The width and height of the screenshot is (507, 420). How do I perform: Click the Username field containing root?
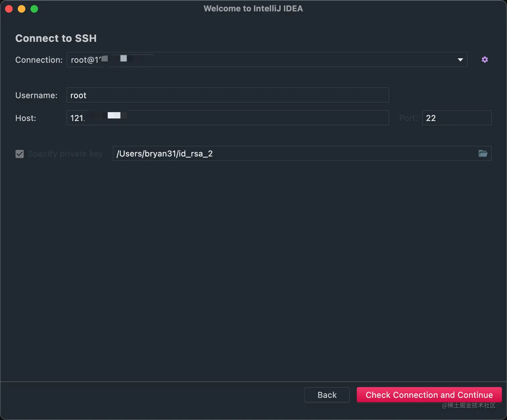point(228,95)
